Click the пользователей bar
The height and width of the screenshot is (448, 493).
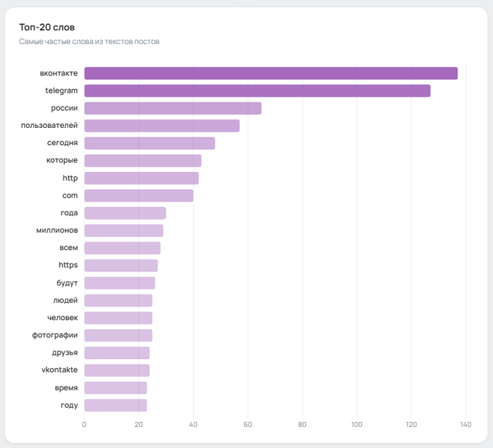162,126
